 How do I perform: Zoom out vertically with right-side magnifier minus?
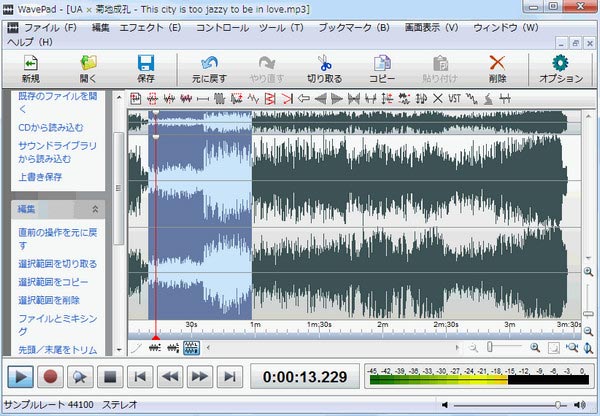point(589,331)
